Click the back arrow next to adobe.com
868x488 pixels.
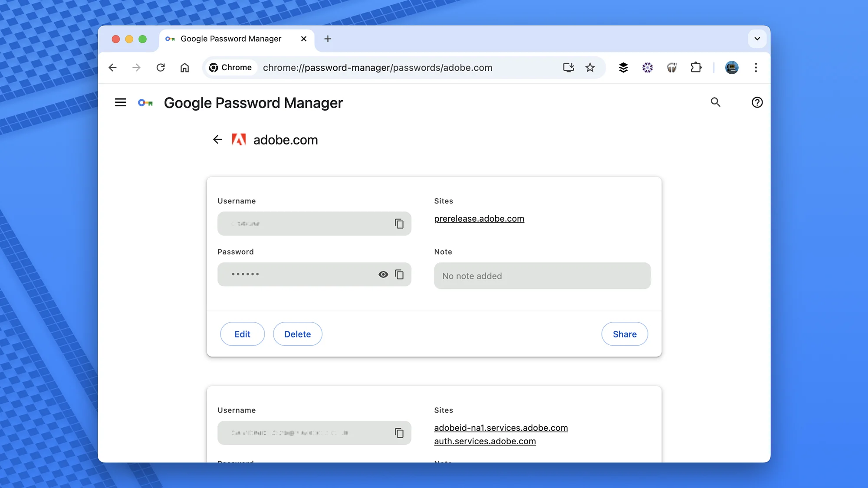[x=217, y=139]
